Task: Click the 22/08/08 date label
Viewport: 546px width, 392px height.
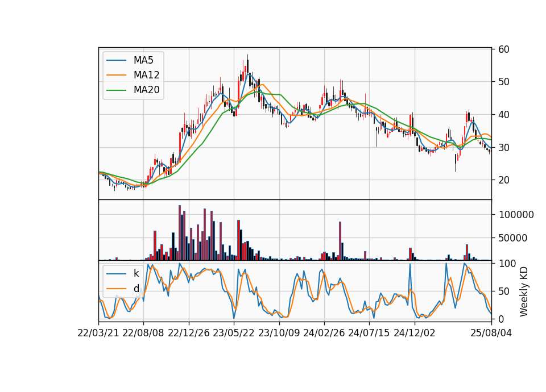Action: point(143,333)
